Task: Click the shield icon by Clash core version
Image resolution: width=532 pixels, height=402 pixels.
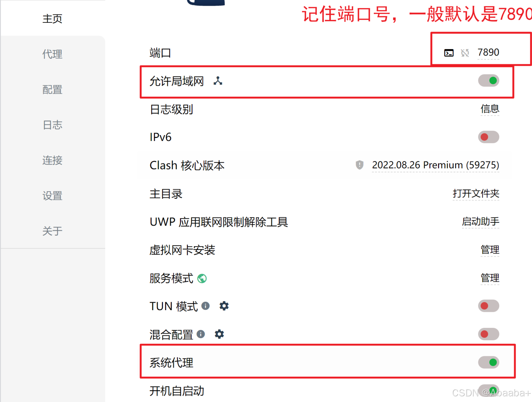Action: click(x=360, y=165)
